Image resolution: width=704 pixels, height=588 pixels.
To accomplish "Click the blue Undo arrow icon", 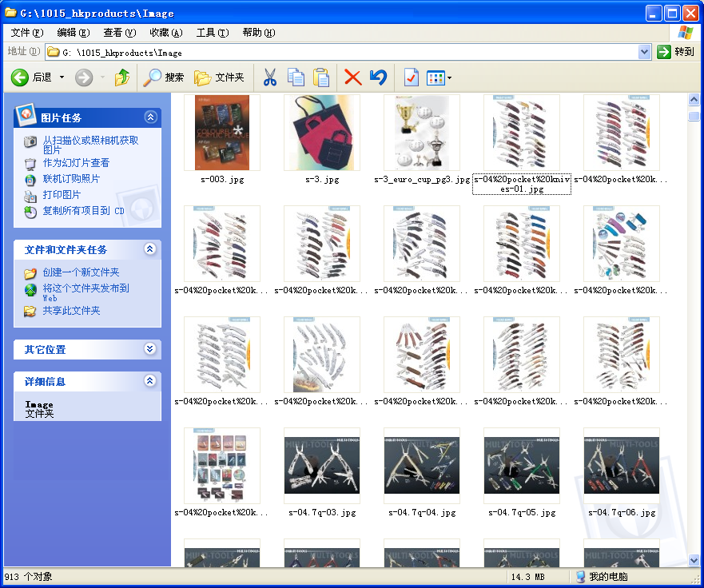I will pos(378,77).
